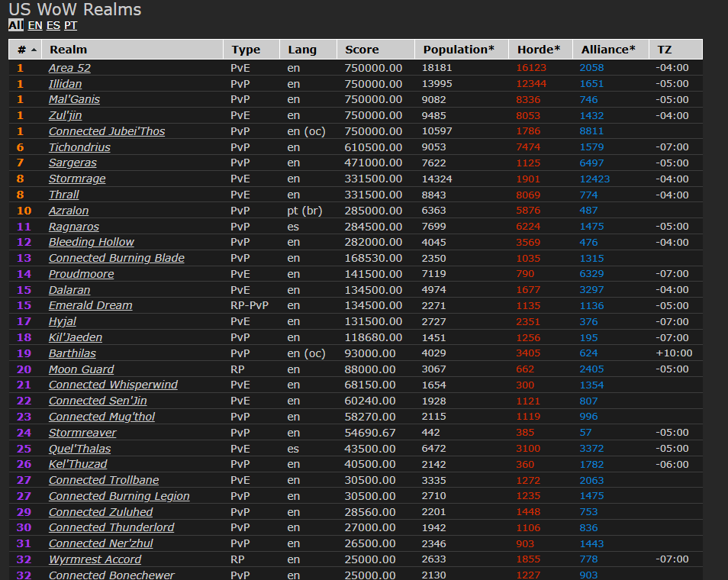Viewport: 728px width, 580px height.
Task: Open Connected Zuluhed realm link
Action: pos(101,512)
